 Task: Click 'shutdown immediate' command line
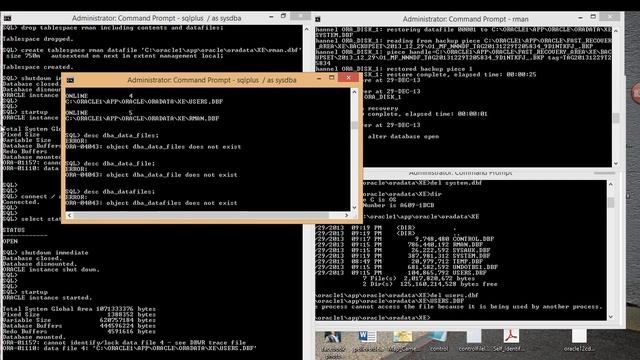(54, 253)
